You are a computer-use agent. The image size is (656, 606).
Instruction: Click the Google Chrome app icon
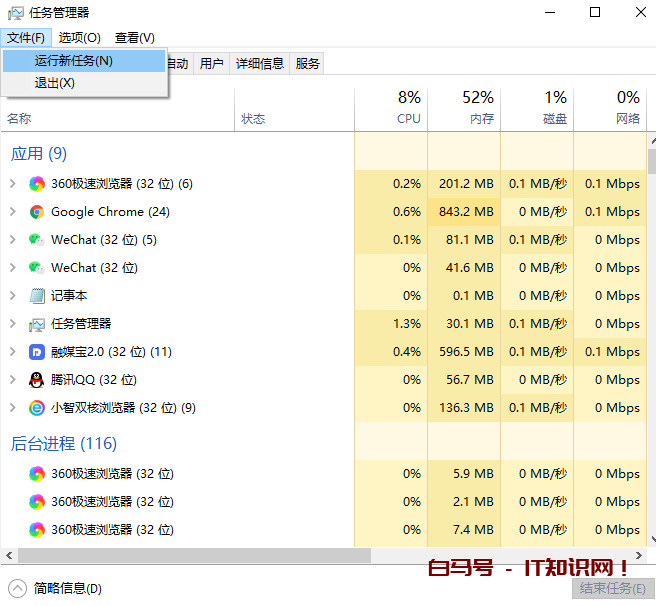(37, 212)
